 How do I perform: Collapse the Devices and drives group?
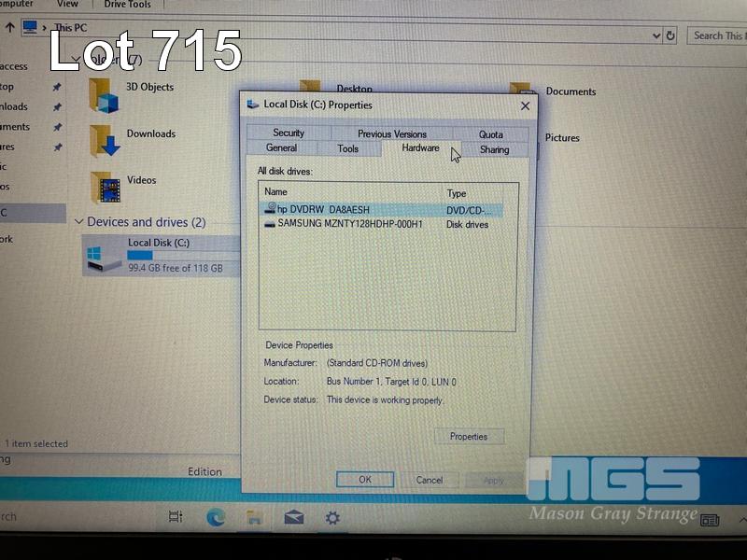point(79,221)
